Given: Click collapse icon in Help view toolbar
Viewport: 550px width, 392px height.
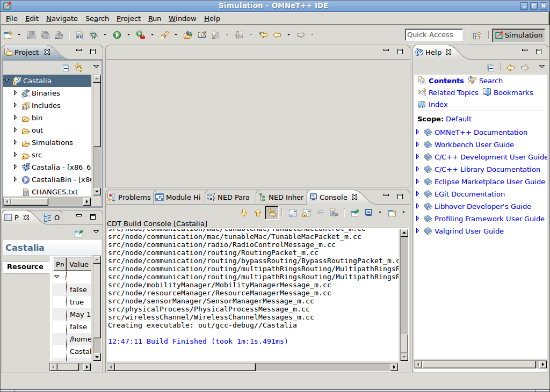Looking at the screenshot, I should coord(491,68).
